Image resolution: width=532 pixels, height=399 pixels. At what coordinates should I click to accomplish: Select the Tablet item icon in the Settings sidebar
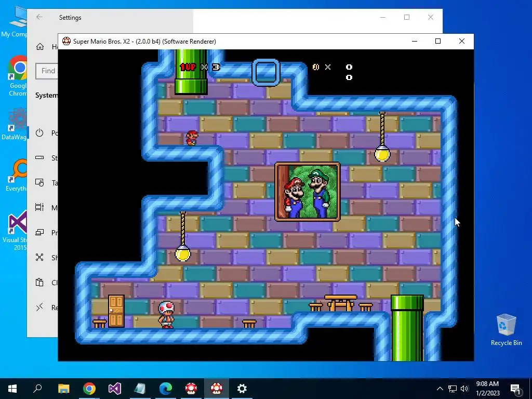point(39,182)
